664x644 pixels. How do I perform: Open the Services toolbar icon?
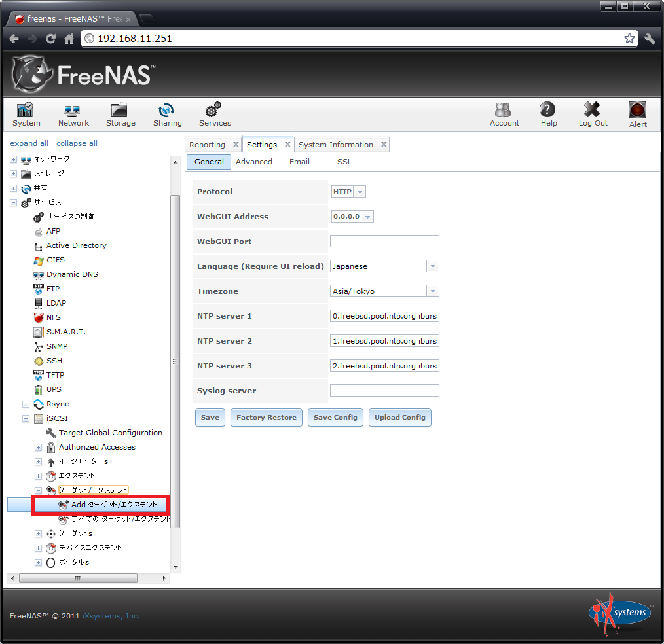point(215,115)
